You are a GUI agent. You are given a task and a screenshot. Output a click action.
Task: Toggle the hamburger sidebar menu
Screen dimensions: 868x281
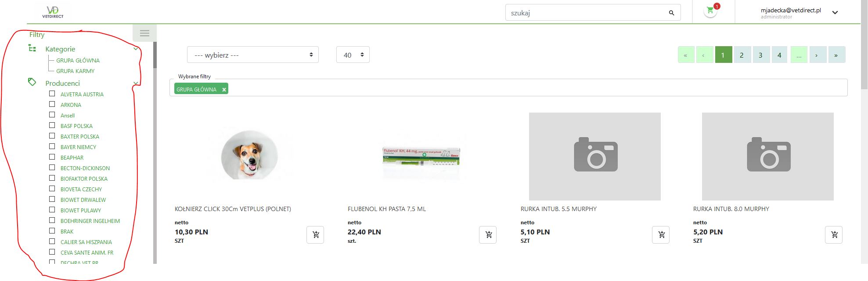click(144, 33)
